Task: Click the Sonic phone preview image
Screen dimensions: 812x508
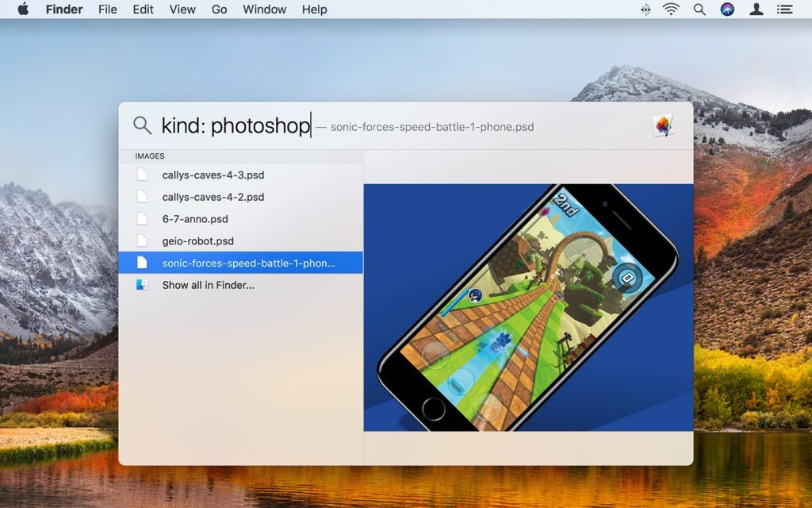Action: click(528, 307)
